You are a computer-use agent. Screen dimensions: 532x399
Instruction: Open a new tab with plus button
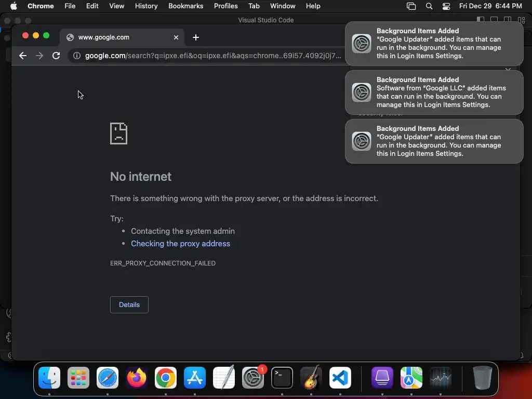196,37
